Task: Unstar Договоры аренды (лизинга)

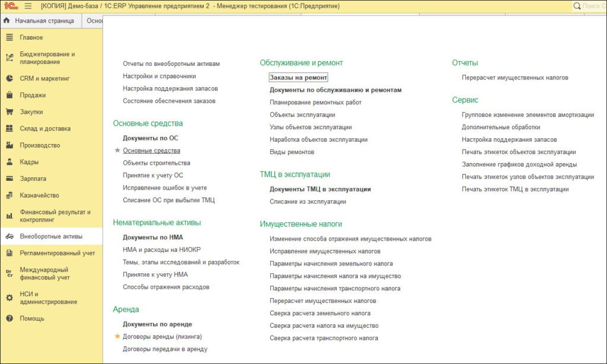Action: (x=117, y=336)
